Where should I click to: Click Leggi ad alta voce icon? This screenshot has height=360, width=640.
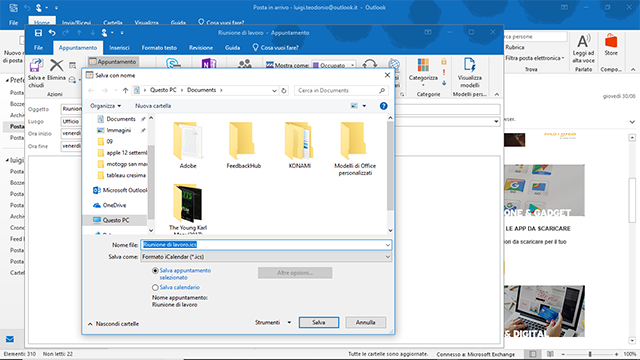[x=583, y=41]
